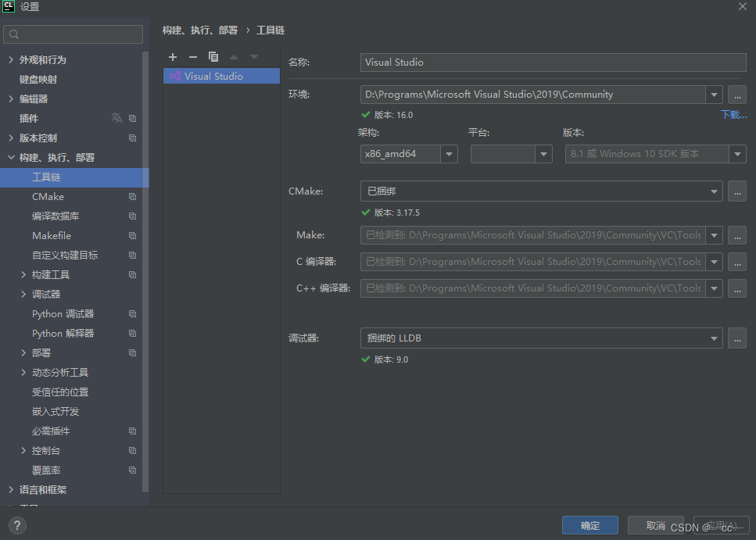Open the Windows 10 SDK 版本 dropdown
756x540 pixels.
tap(736, 154)
